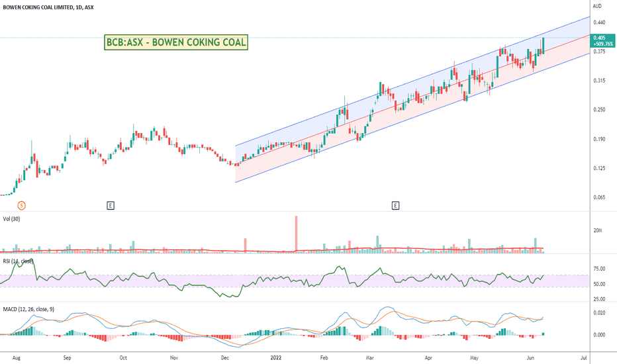This screenshot has width=617, height=364.
Task: Click the RSI 50.00 axis label
Action: point(599,284)
